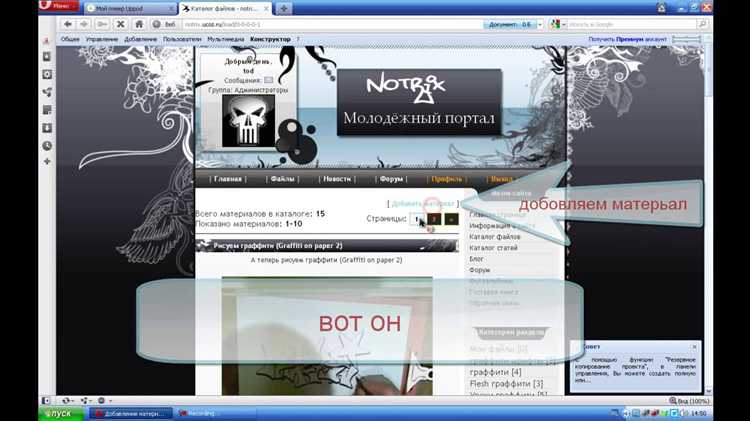The image size is (750, 421).
Task: Click the stop loading X button
Action: pos(121,24)
